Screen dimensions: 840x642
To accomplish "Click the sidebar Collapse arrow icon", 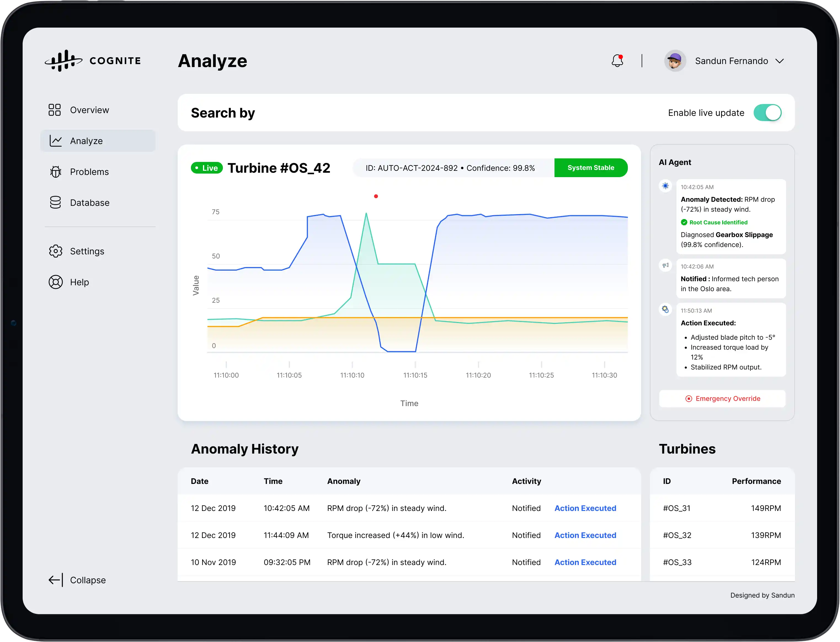I will [x=55, y=580].
